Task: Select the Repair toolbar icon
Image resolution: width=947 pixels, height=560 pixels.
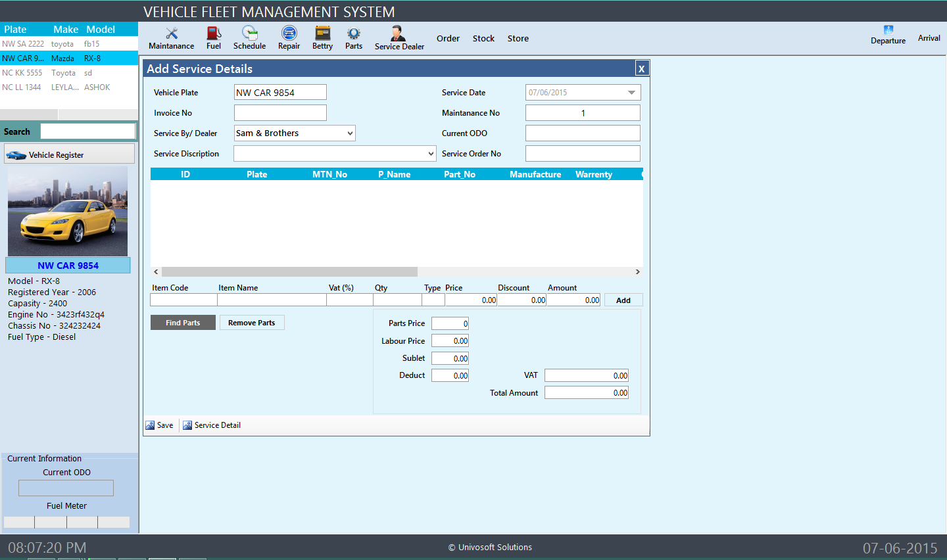Action: (x=289, y=34)
